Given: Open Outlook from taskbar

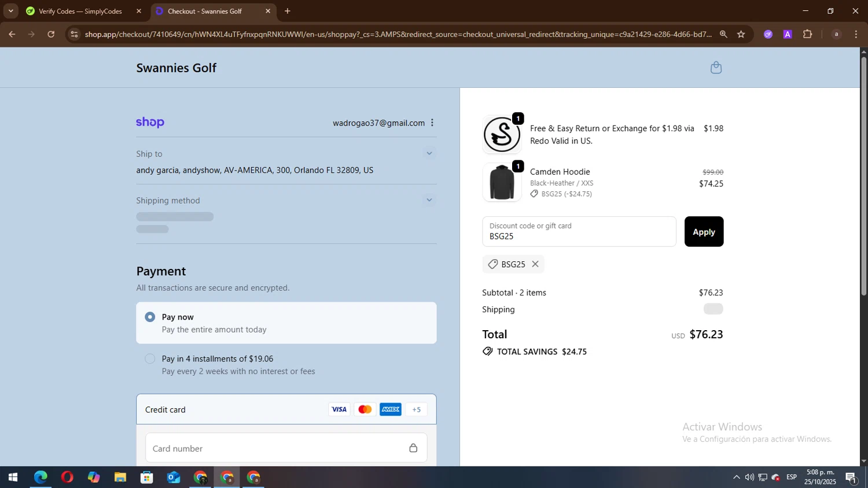Looking at the screenshot, I should click(x=174, y=478).
